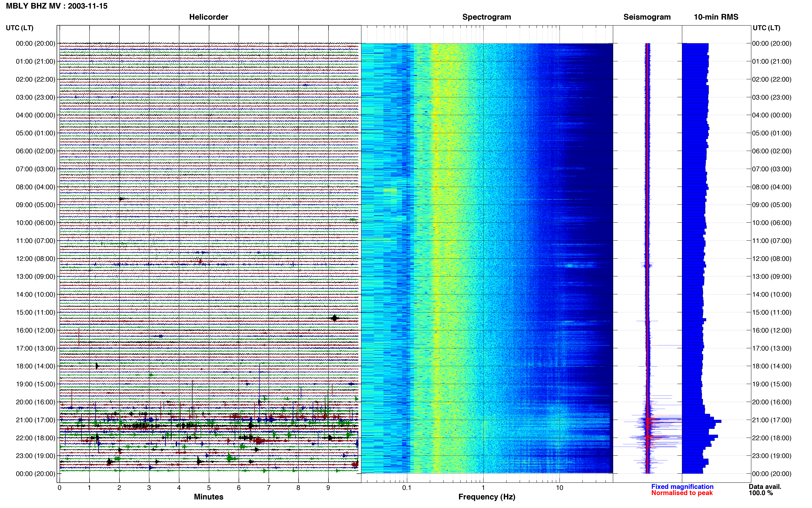Click the 'Frequency (Hz)' axis label
Viewport: 812px width, 508px height.
pos(487,497)
